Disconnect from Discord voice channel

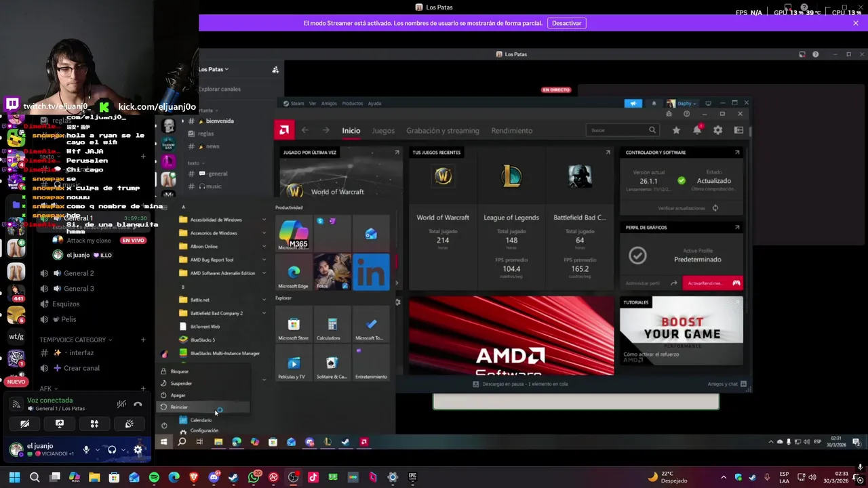pyautogui.click(x=138, y=405)
